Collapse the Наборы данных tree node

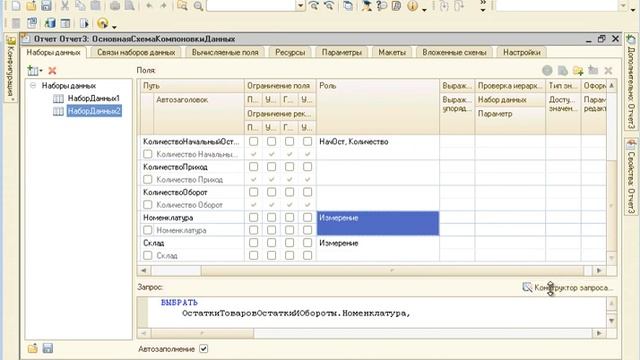33,85
